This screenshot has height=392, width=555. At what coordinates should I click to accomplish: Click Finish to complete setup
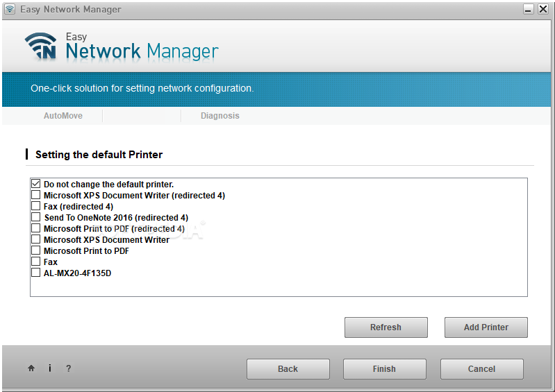click(x=384, y=369)
